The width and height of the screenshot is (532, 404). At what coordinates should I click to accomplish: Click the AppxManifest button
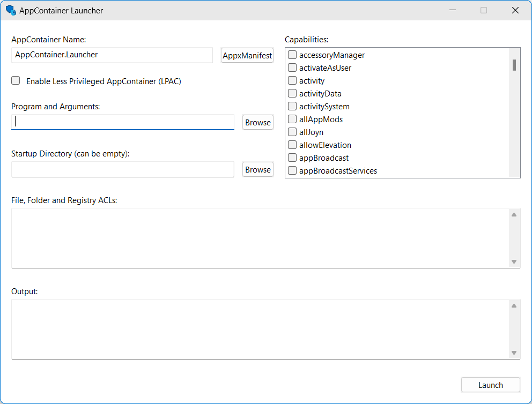pyautogui.click(x=247, y=55)
